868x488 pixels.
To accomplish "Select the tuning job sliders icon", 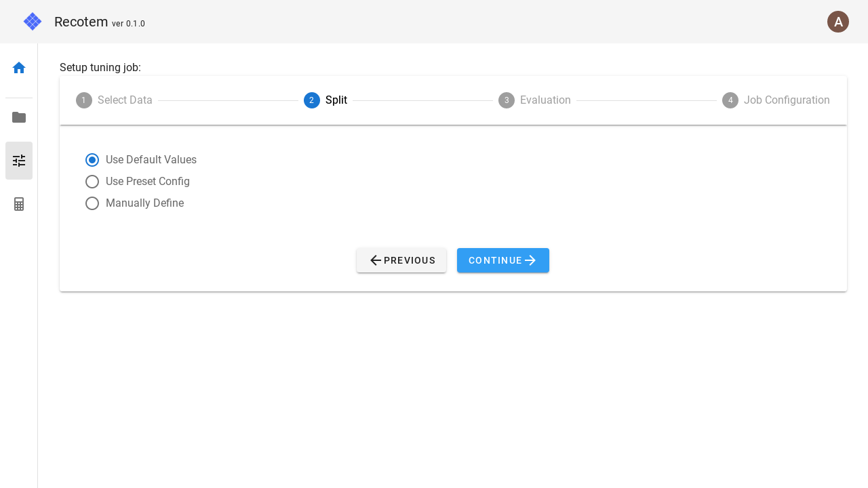I will coord(19,161).
